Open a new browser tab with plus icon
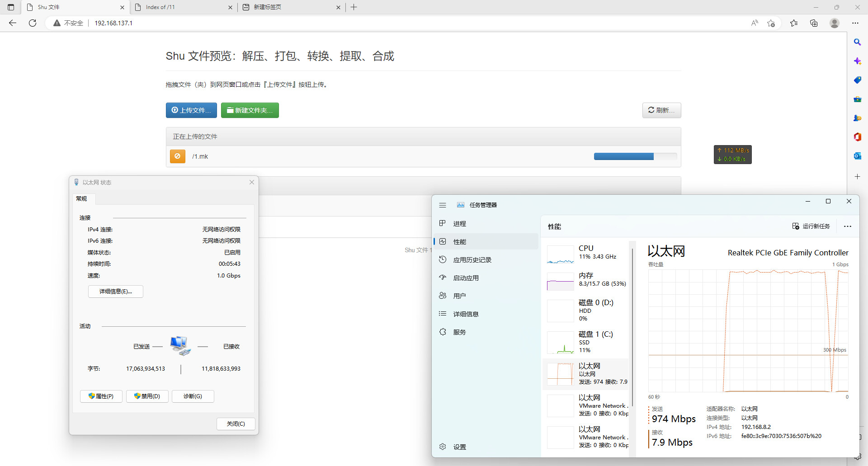The width and height of the screenshot is (868, 466). [x=354, y=7]
